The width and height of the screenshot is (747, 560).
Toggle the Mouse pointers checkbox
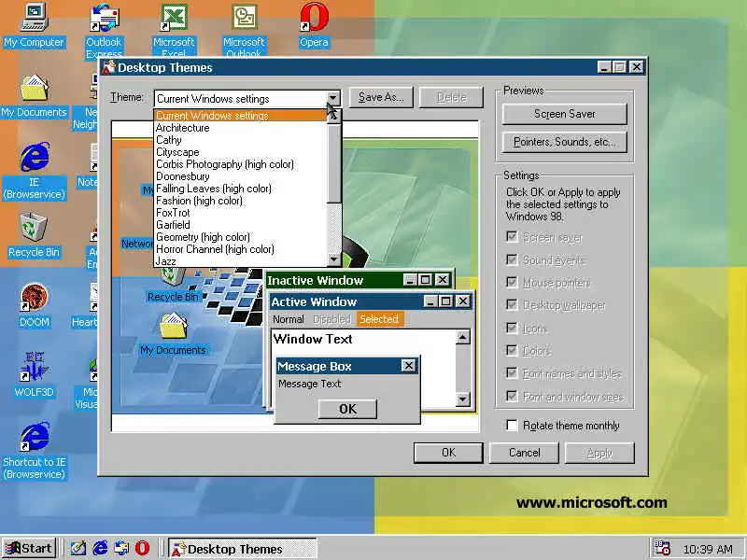tap(512, 283)
